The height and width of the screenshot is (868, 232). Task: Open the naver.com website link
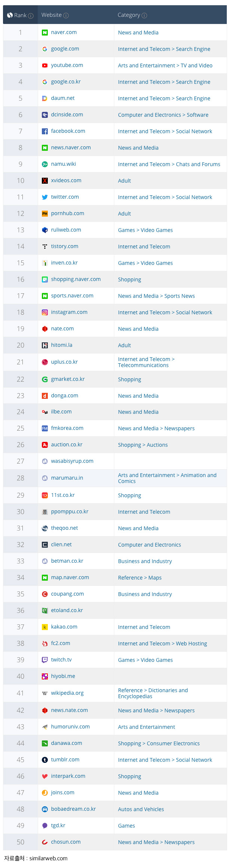pyautogui.click(x=64, y=33)
